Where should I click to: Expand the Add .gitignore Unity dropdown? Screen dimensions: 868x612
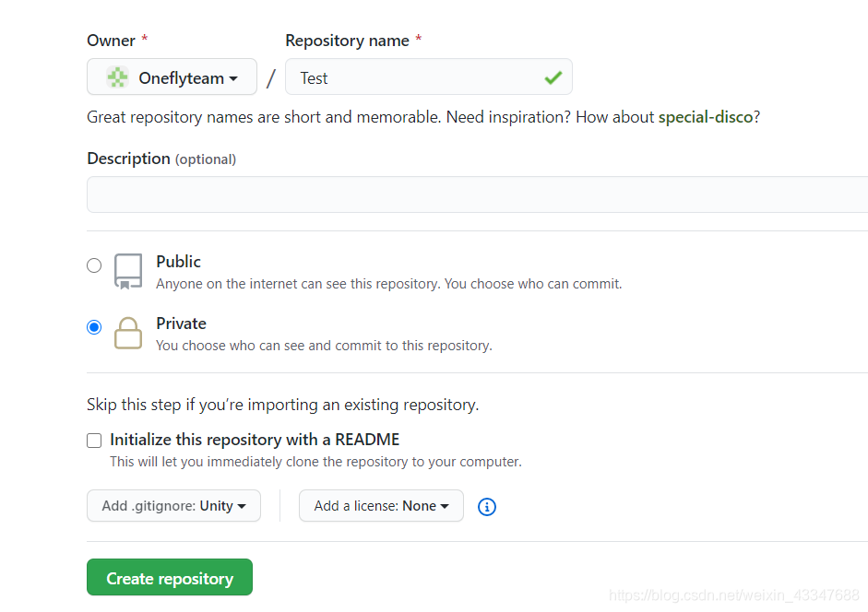[173, 506]
